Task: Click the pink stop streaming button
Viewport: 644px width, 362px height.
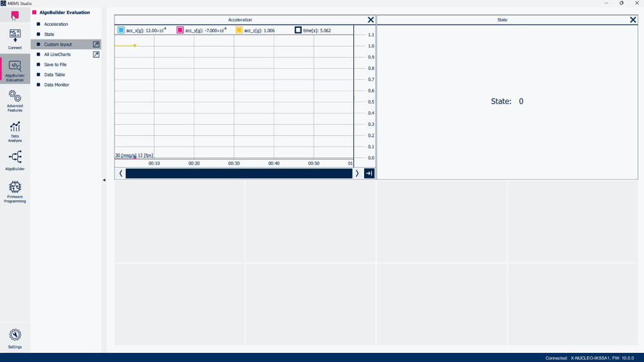Action: (x=15, y=15)
